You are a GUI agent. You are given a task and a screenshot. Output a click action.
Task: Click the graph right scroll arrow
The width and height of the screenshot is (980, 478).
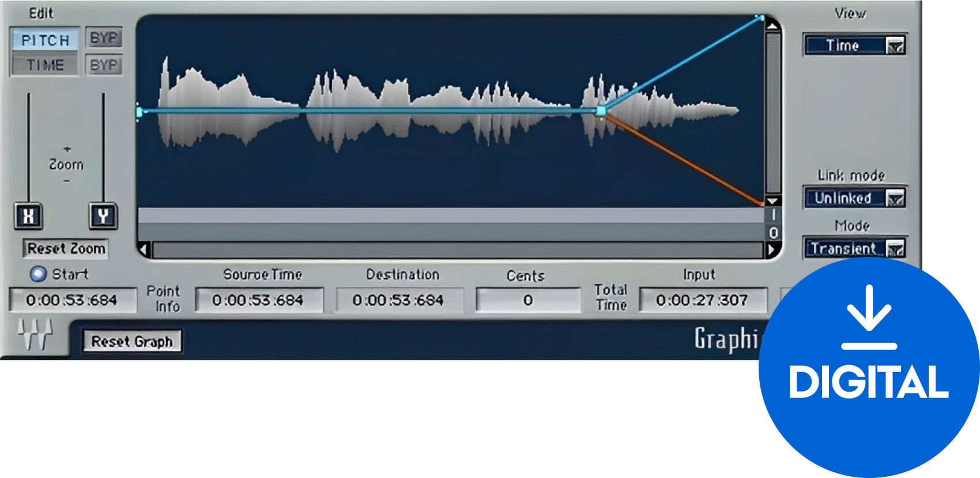tap(772, 250)
